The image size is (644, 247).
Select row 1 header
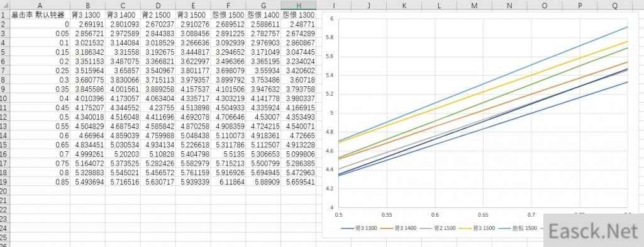[x=4, y=15]
